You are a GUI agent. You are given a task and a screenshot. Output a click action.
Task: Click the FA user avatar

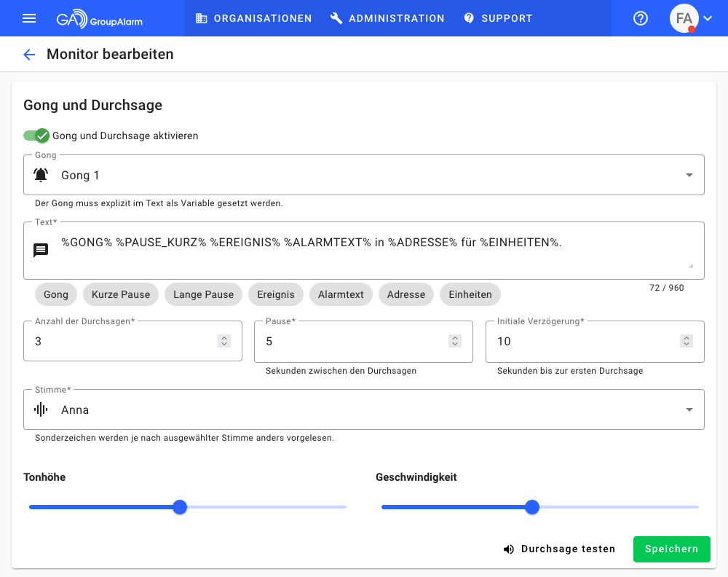point(684,18)
